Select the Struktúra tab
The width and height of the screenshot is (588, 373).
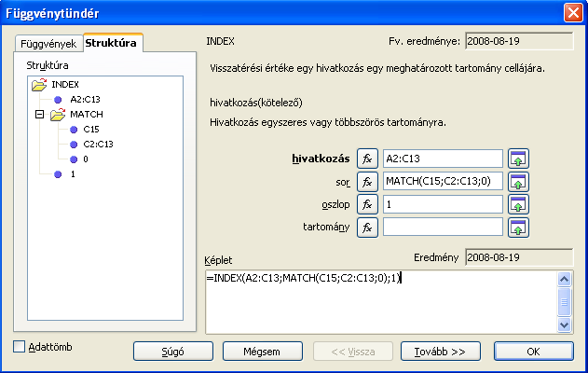coord(111,42)
